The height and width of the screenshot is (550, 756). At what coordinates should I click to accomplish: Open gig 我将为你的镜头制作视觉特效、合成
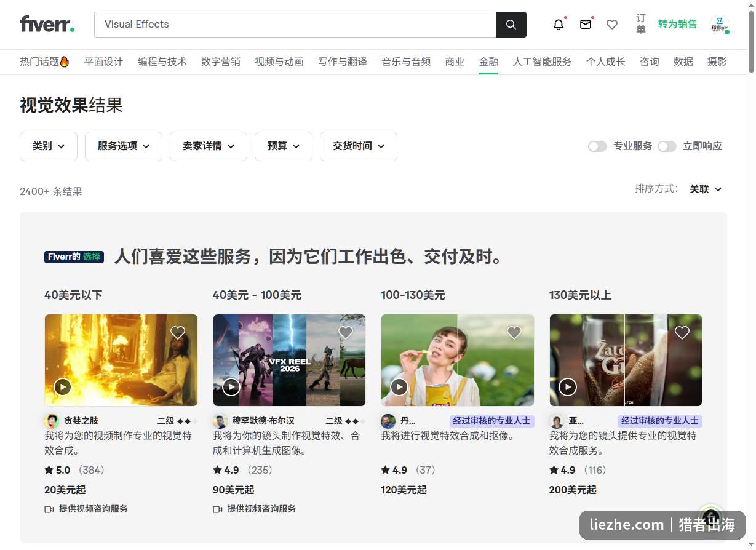287,443
